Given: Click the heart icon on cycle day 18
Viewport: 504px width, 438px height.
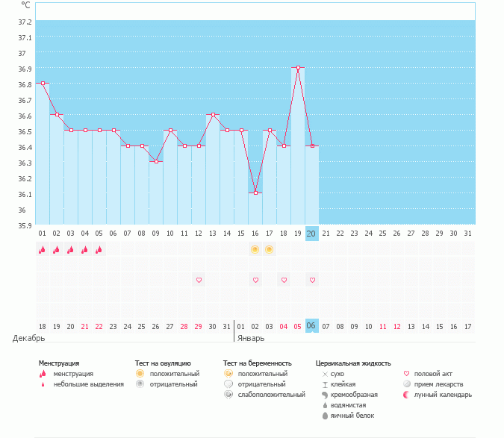Looking at the screenshot, I should (x=284, y=280).
